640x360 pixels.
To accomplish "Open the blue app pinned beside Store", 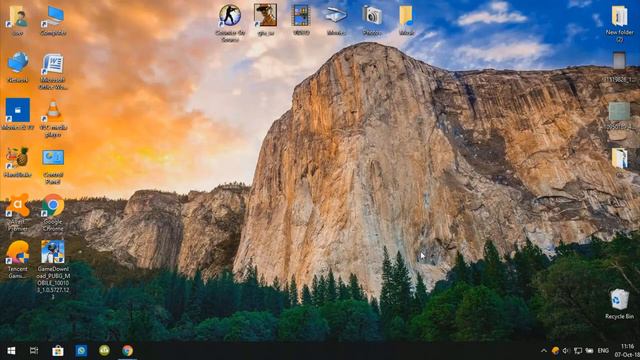I will (x=81, y=351).
